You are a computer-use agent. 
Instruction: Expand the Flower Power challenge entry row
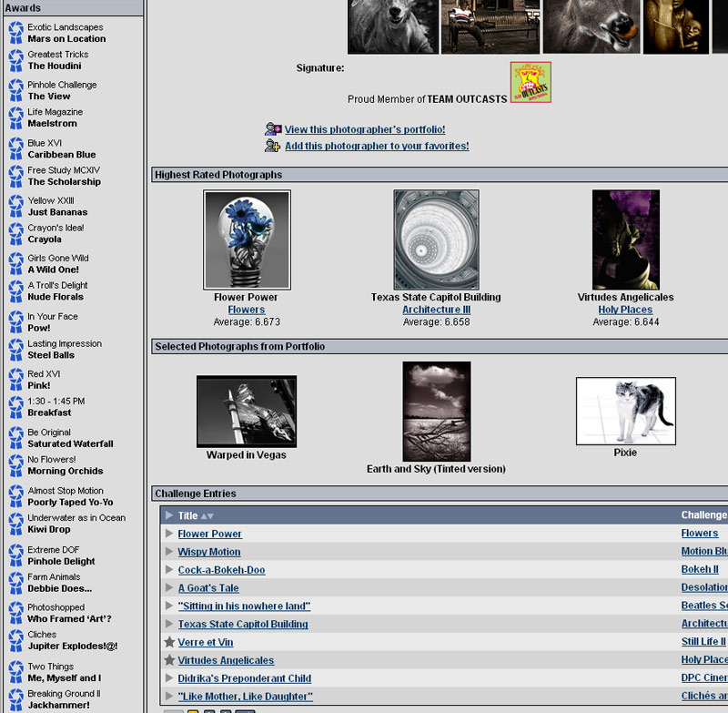coord(169,534)
